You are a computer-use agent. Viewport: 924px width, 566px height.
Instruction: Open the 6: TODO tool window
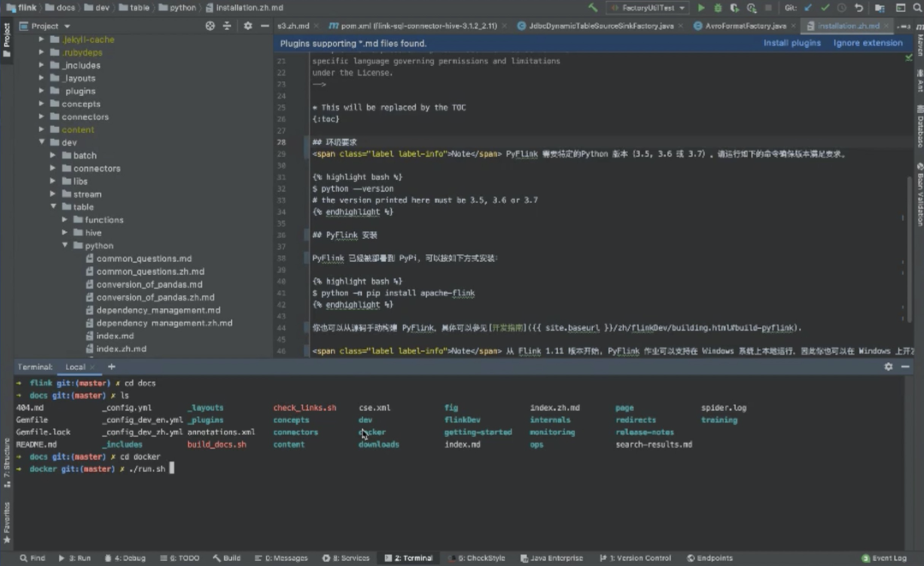coord(180,557)
